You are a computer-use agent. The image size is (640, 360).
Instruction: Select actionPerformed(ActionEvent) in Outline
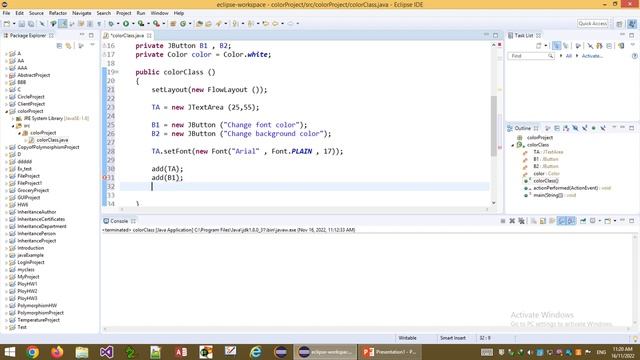click(x=565, y=188)
